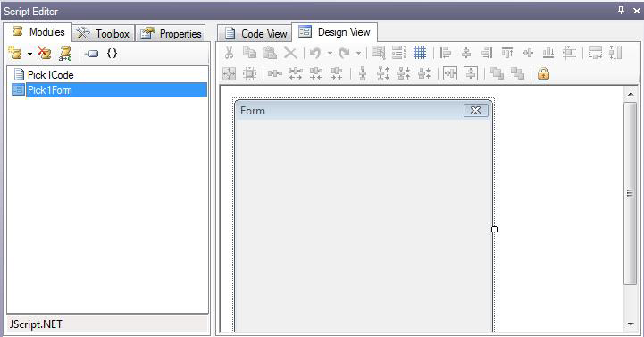
Task: Remove vertical spacing between controls
Action: (424, 74)
